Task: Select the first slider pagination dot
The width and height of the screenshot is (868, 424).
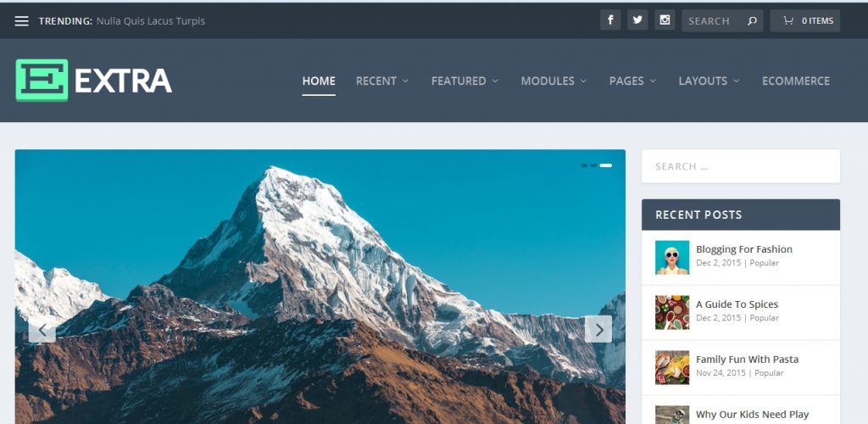Action: tap(584, 165)
